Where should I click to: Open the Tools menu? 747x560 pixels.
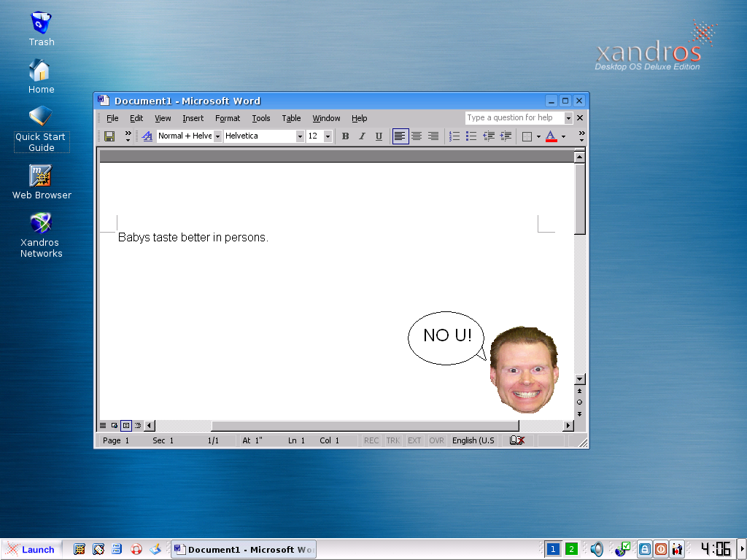(x=261, y=118)
